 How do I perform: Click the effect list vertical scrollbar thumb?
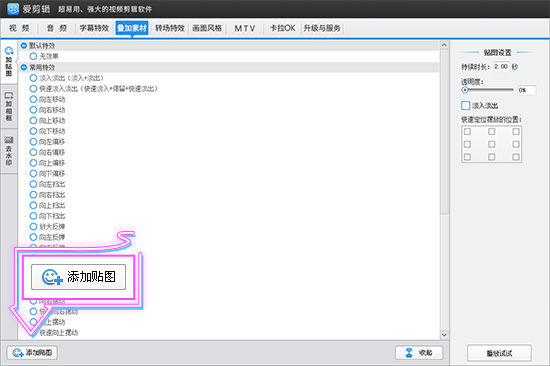(444, 132)
